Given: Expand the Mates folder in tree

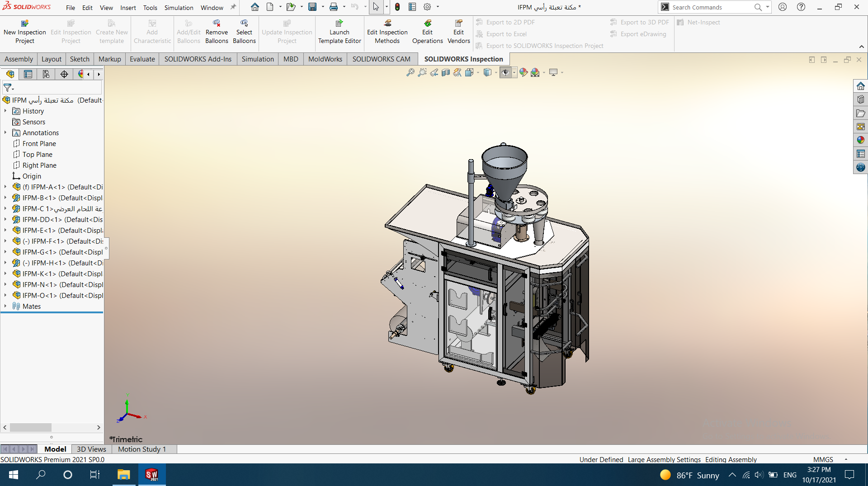Looking at the screenshot, I should coord(5,307).
